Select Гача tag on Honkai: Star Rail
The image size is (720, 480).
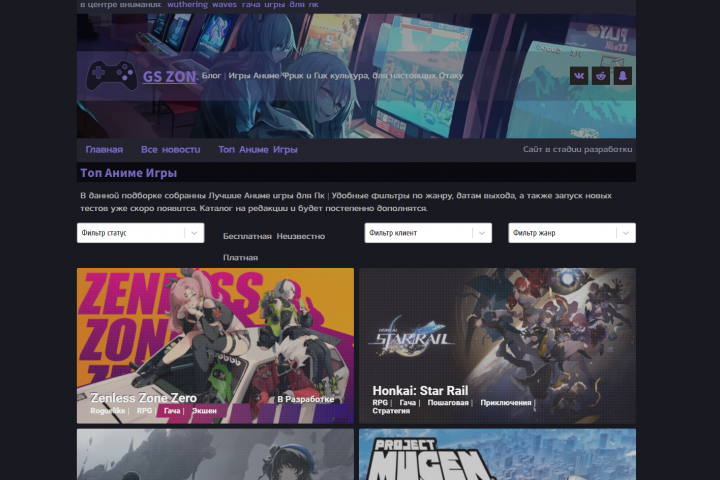[x=407, y=403]
